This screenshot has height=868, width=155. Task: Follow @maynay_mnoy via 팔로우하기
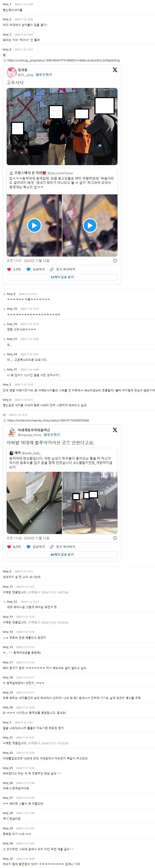(x=52, y=435)
